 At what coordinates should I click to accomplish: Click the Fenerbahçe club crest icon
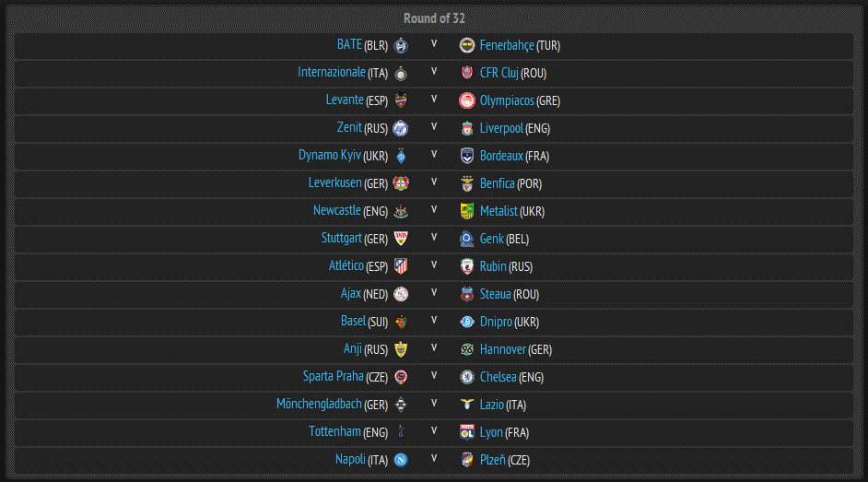[467, 45]
